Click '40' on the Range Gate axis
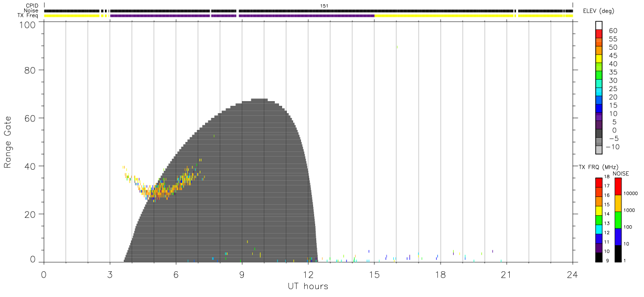This screenshot has height=297, width=644. tap(31, 166)
